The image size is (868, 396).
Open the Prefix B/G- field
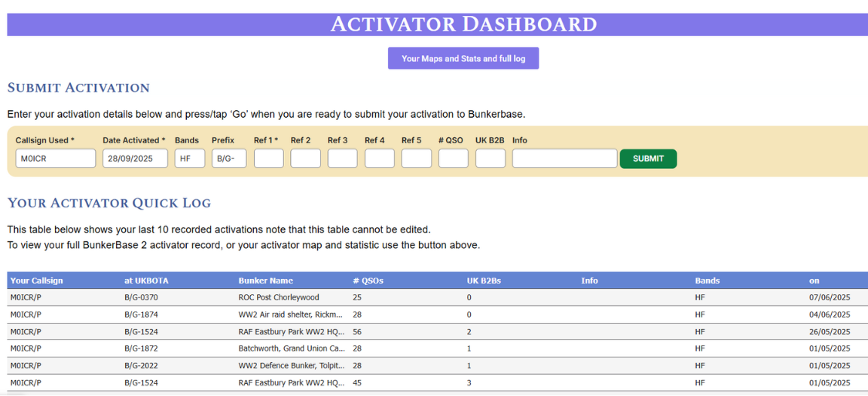pyautogui.click(x=228, y=158)
